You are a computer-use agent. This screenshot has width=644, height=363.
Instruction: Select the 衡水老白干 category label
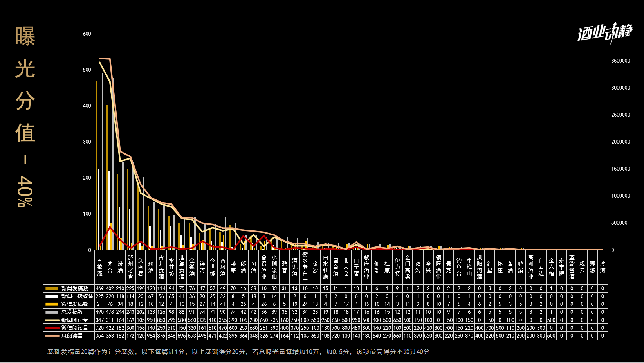[305, 267]
